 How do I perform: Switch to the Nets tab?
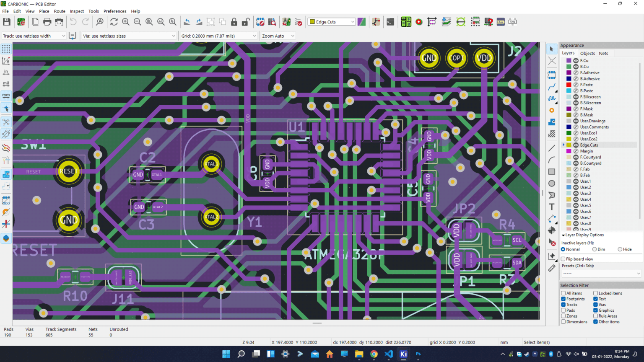(x=604, y=53)
